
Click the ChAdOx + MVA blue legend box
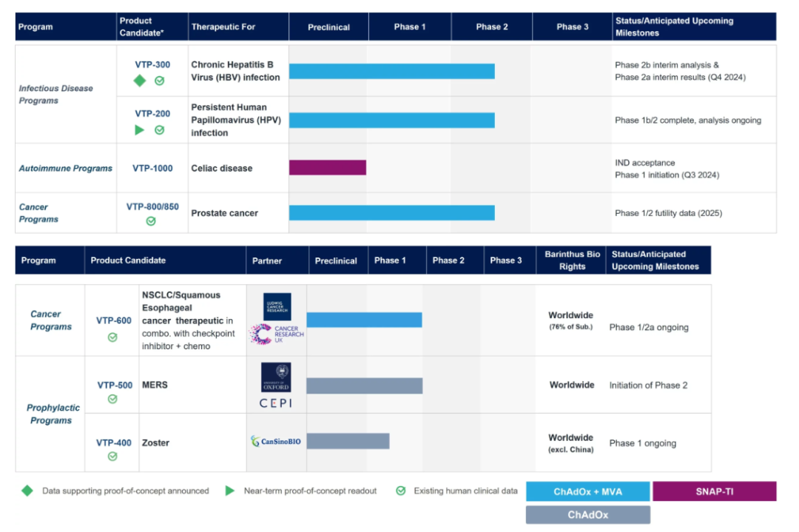(587, 491)
